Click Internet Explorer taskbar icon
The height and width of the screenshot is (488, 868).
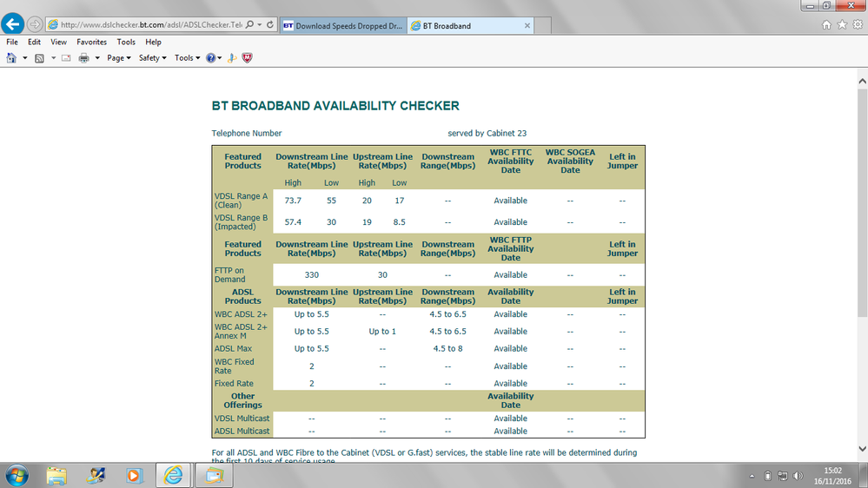[x=173, y=475]
